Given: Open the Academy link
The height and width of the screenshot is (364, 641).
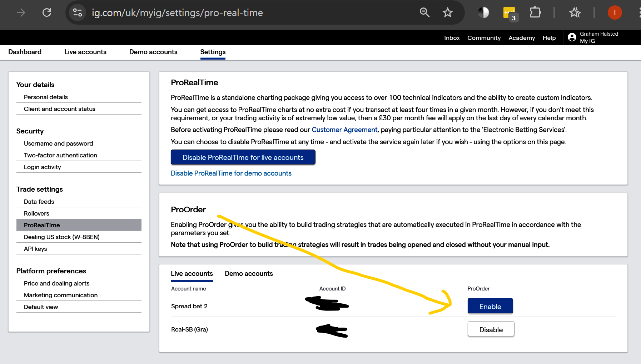Looking at the screenshot, I should [522, 38].
